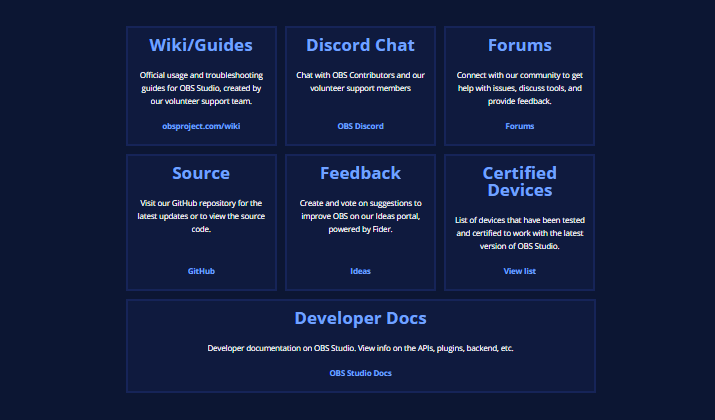Click the Certified Devices heading
Image resolution: width=715 pixels, height=420 pixels.
coord(519,181)
